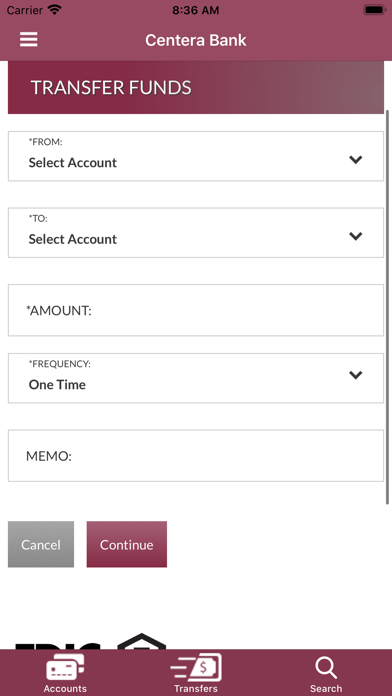The height and width of the screenshot is (696, 392).
Task: Click the Wi-Fi status icon
Action: coord(55,10)
